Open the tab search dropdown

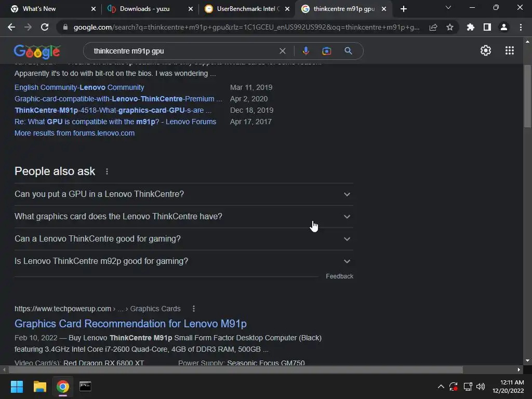[x=448, y=7]
